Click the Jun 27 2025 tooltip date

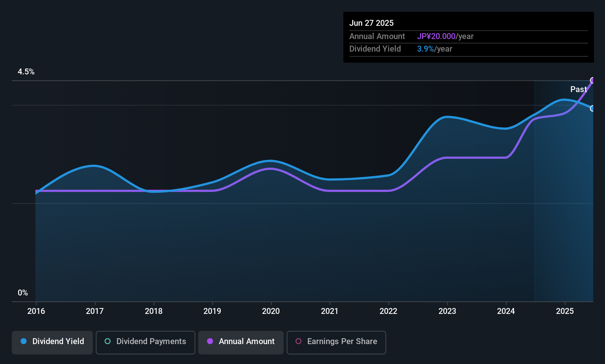coord(371,23)
